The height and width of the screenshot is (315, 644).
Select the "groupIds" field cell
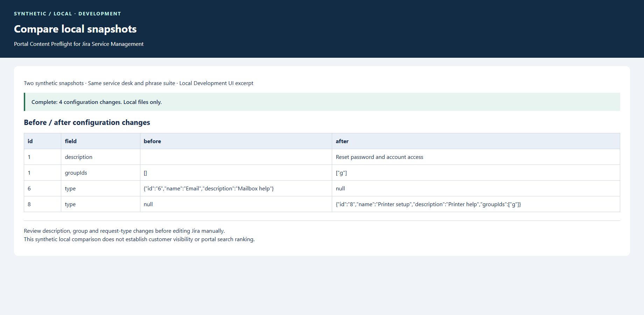[100, 173]
